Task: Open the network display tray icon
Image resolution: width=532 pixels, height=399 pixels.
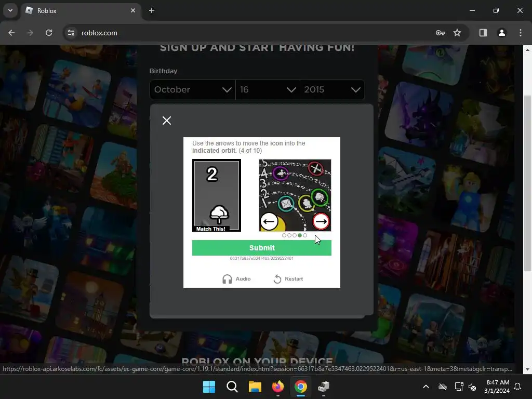Action: coord(459,387)
